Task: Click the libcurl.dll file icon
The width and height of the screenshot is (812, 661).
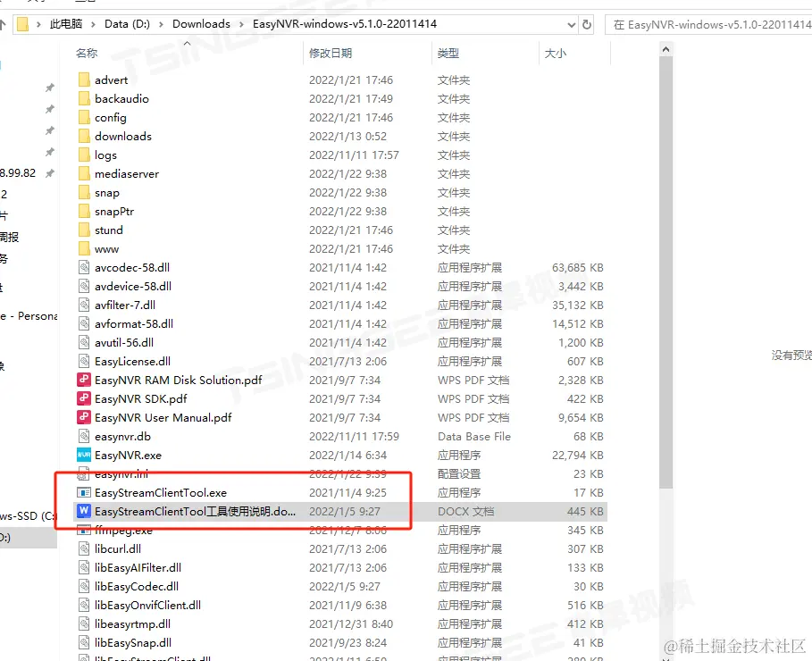Action: (84, 548)
